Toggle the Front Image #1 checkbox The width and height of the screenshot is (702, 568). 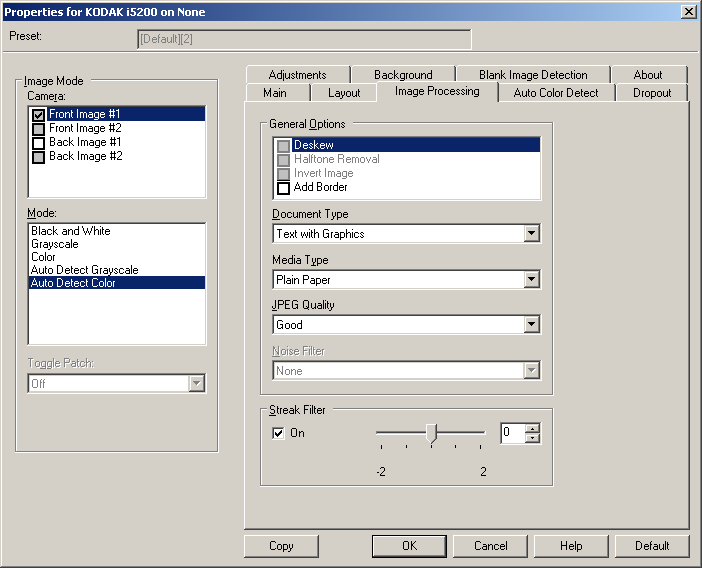(39, 115)
